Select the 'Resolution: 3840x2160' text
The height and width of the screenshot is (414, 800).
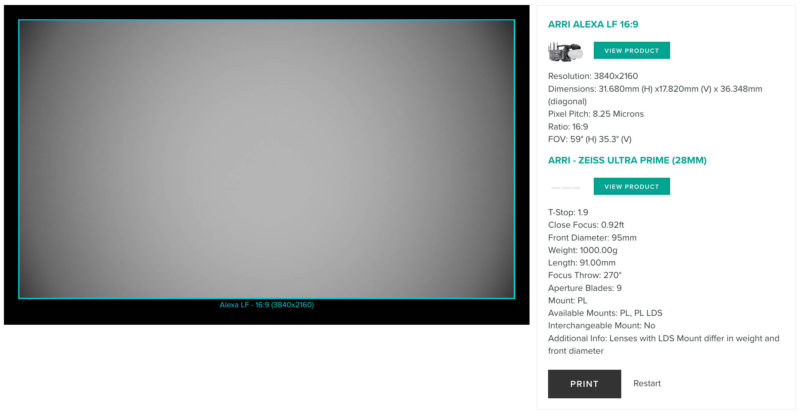[x=593, y=76]
